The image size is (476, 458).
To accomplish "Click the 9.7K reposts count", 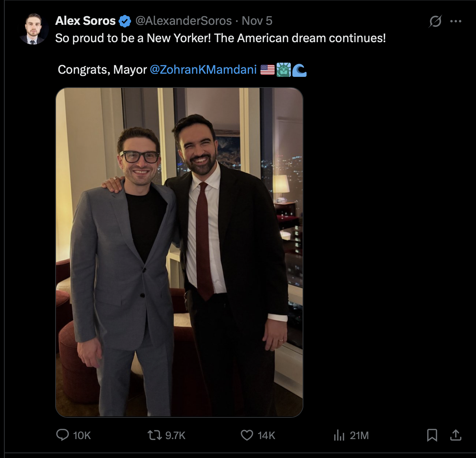I will coord(175,436).
